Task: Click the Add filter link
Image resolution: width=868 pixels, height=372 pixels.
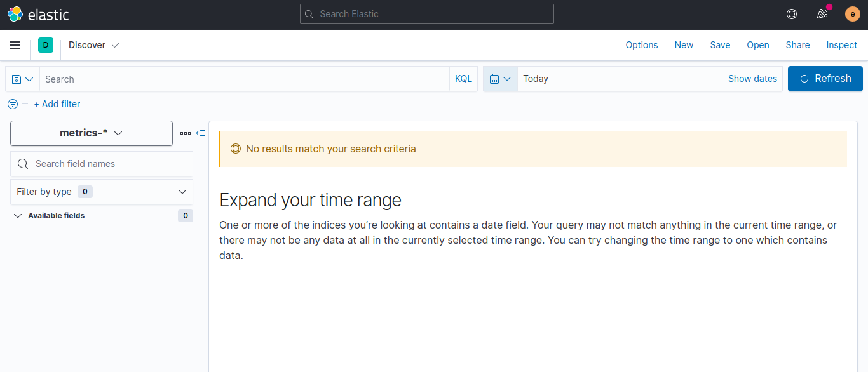Action: 57,104
